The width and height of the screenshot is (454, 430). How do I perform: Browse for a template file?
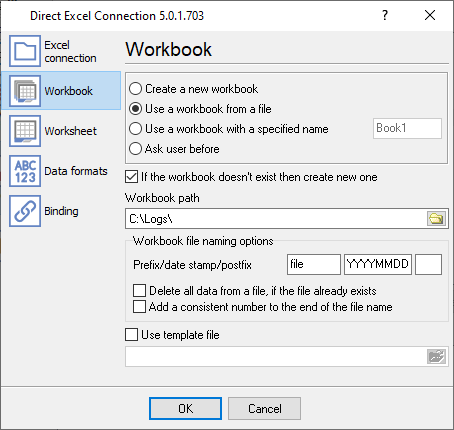436,357
